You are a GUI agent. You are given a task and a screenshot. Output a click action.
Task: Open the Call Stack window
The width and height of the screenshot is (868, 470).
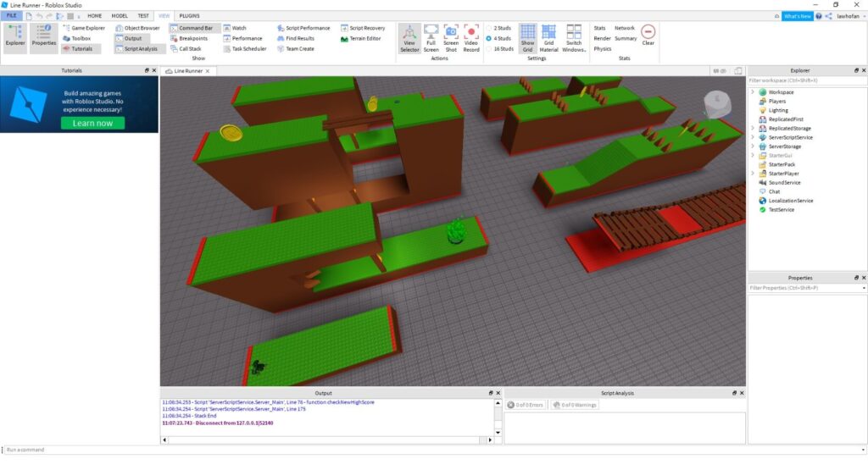click(186, 48)
